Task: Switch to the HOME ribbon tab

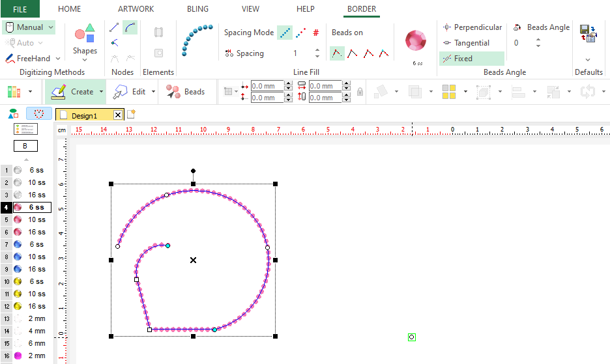Action: pos(69,8)
